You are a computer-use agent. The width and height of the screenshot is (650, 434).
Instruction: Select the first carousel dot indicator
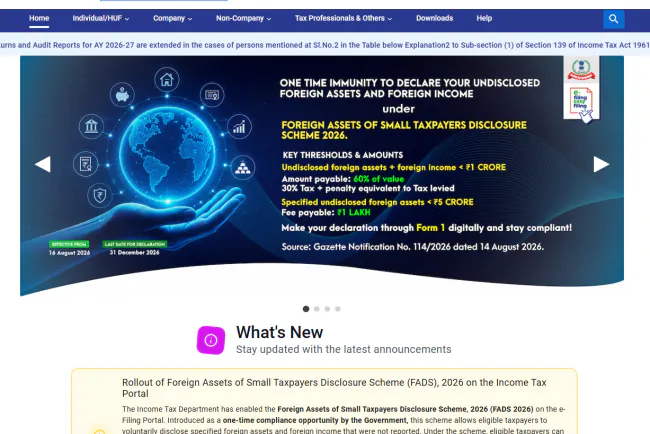(306, 309)
